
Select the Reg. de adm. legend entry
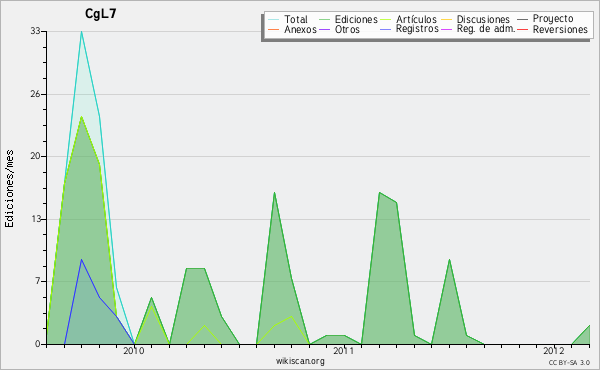[x=478, y=29]
